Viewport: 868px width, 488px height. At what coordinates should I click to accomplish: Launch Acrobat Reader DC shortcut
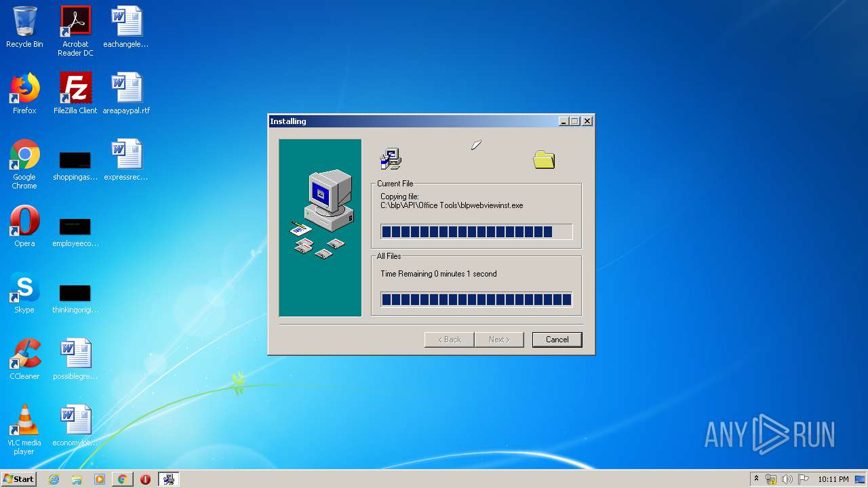point(75,31)
